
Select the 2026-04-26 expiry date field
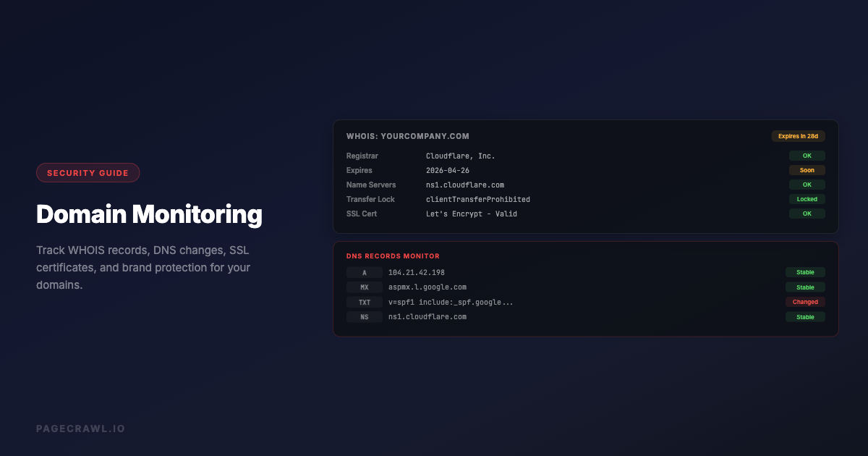(448, 170)
